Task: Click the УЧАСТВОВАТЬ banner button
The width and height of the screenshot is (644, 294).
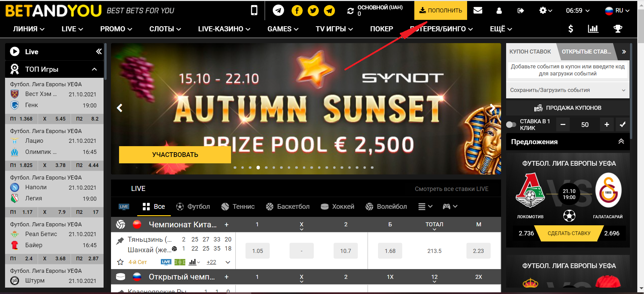Action: pyautogui.click(x=175, y=155)
